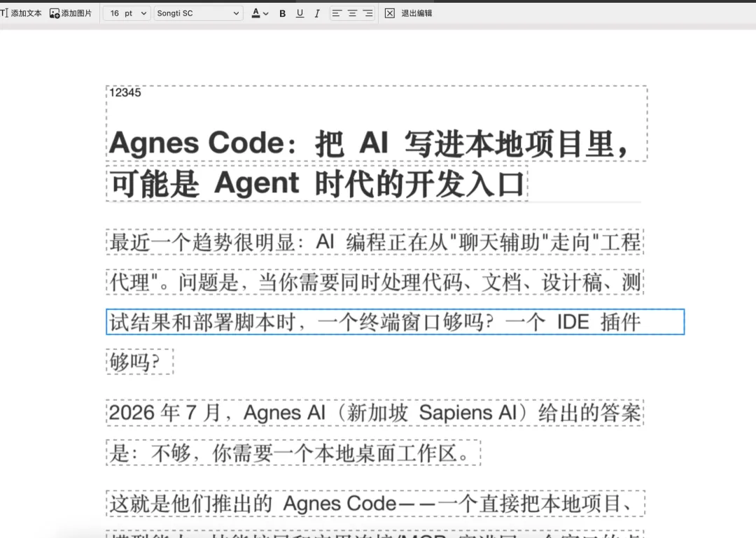Open the Songti SC font family dropdown
The image size is (756, 538).
coord(198,13)
